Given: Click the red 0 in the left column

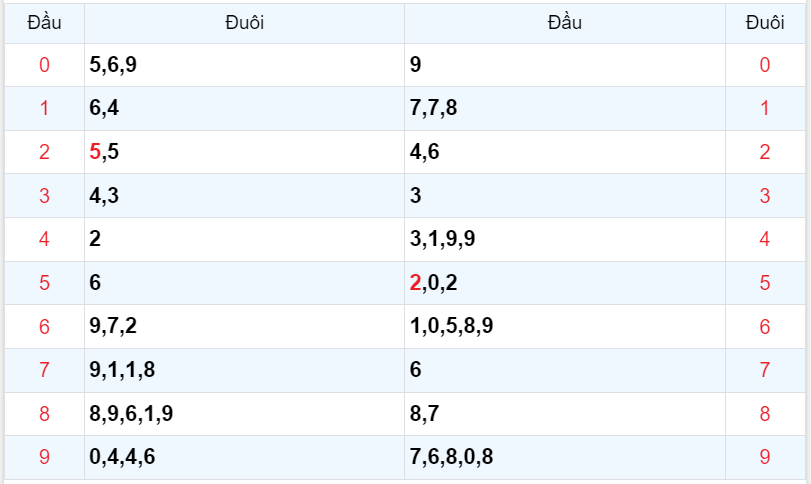Looking at the screenshot, I should pyautogui.click(x=44, y=65).
